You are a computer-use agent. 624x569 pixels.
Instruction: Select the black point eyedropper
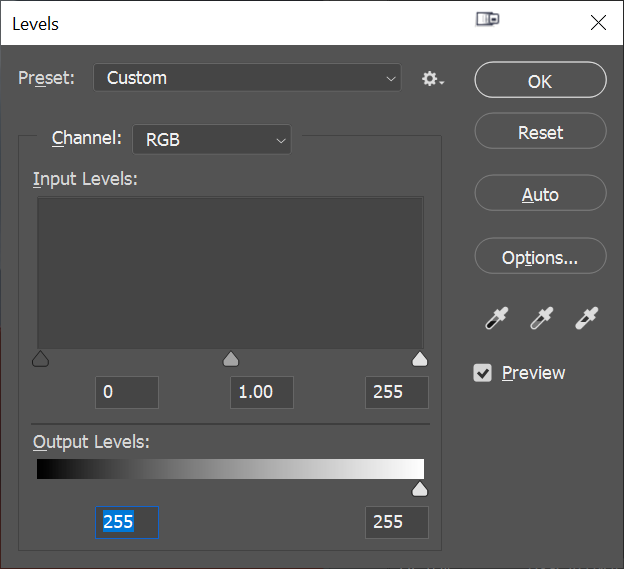click(x=497, y=318)
